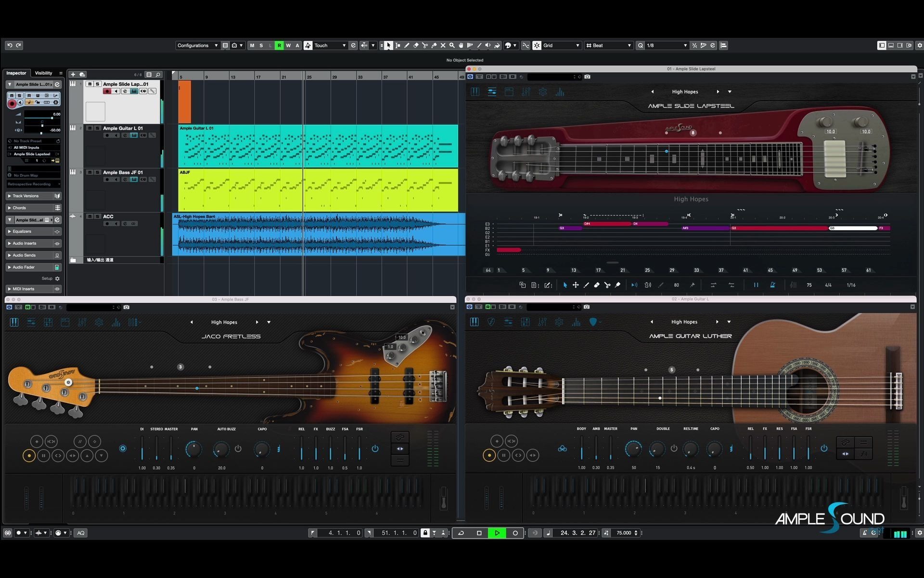This screenshot has width=924, height=578.
Task: Mute the Ample Guitar L 01 track
Action: pyautogui.click(x=90, y=128)
